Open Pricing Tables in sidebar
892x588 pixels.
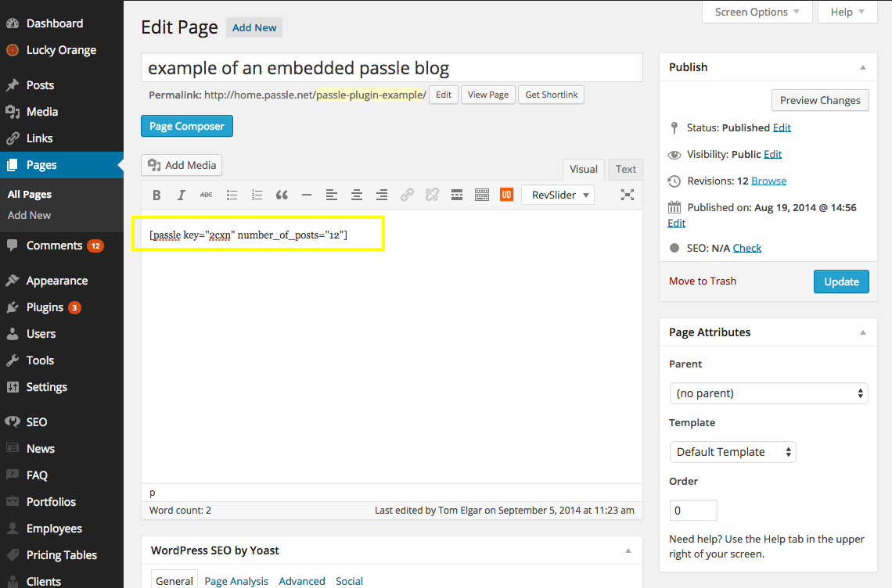[62, 555]
